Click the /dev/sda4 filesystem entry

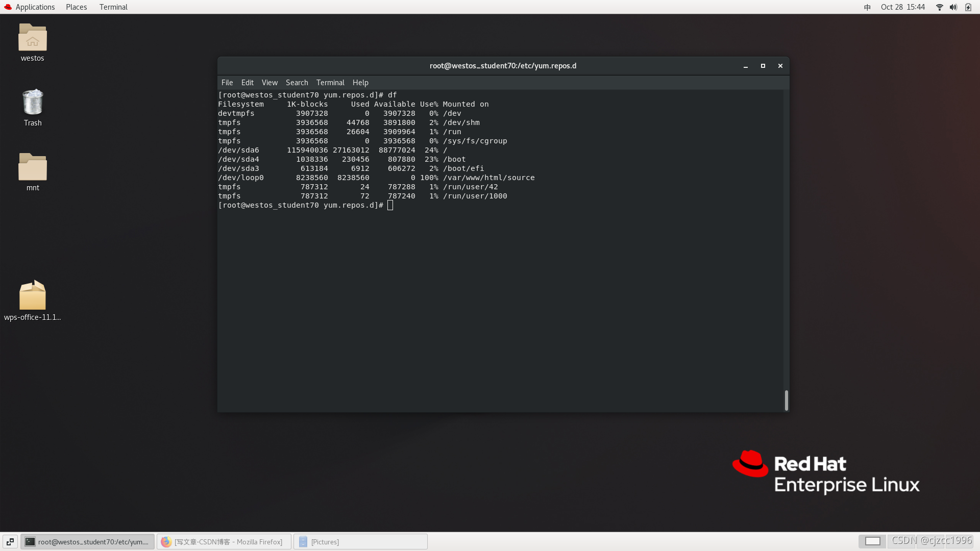pyautogui.click(x=238, y=159)
